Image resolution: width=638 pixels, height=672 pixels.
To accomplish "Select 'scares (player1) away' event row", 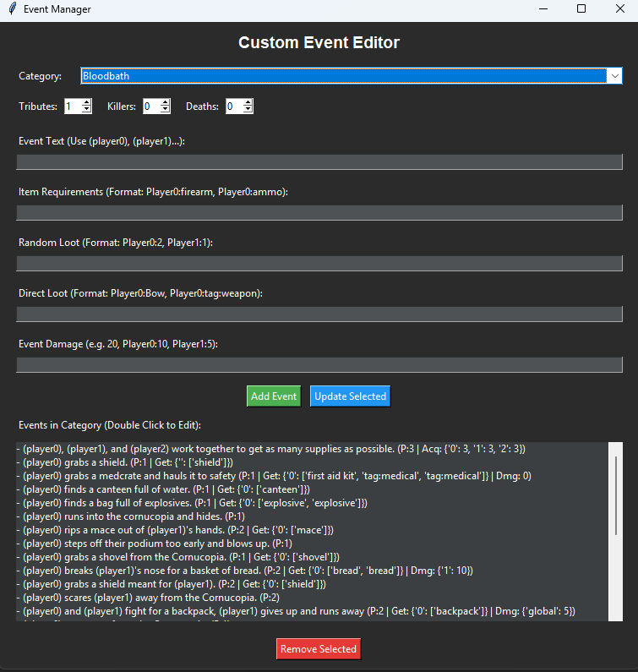I will (312, 598).
